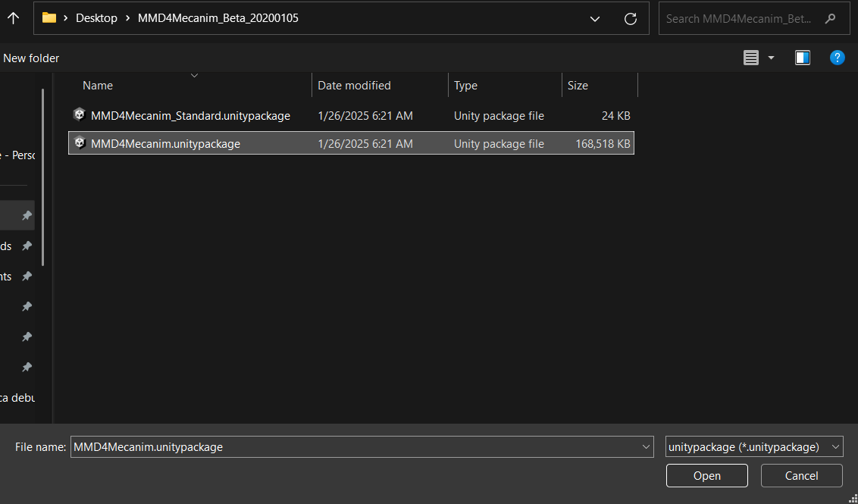Click the Up one level arrow

(x=13, y=18)
